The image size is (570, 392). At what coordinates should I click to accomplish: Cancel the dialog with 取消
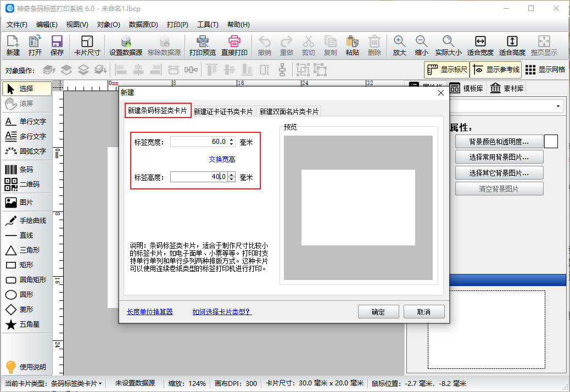click(x=424, y=312)
